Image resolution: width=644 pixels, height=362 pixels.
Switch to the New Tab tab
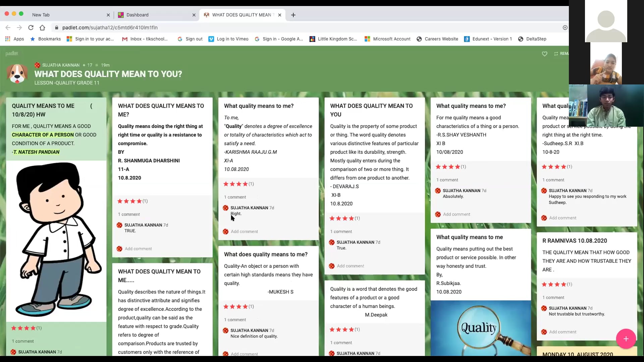pos(67,15)
